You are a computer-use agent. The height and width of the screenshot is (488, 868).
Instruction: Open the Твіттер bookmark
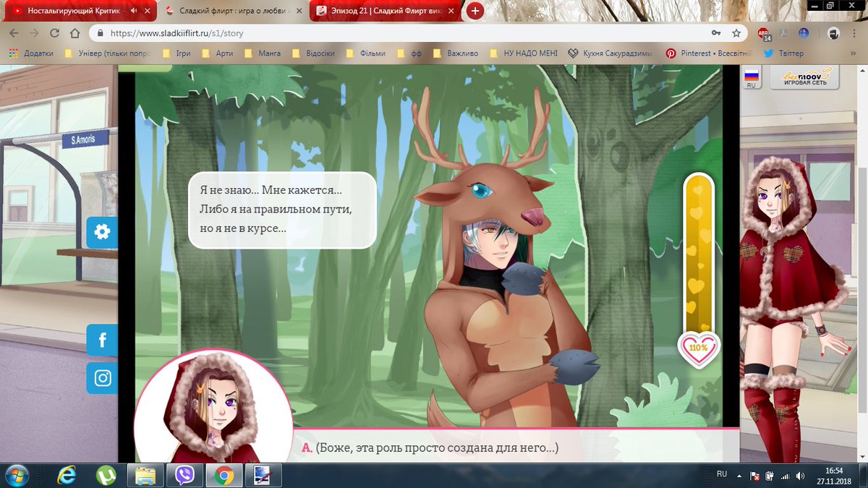point(783,53)
